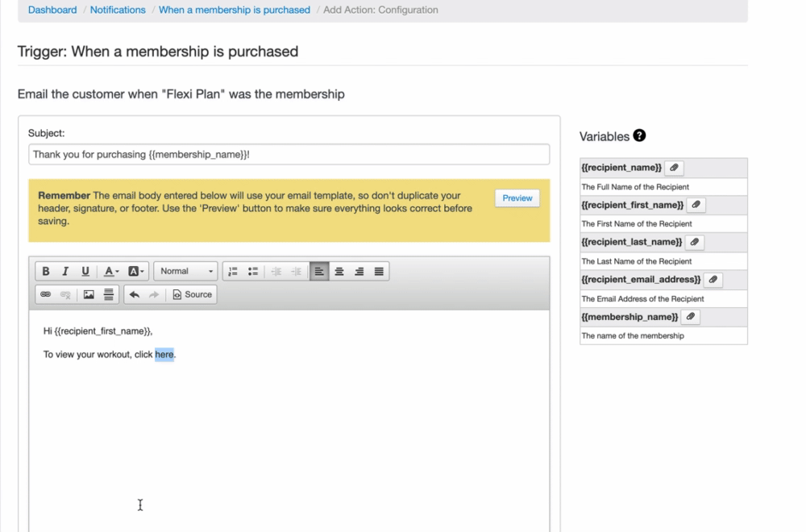Toggle underline text formatting
This screenshot has height=532, width=806.
coord(85,272)
